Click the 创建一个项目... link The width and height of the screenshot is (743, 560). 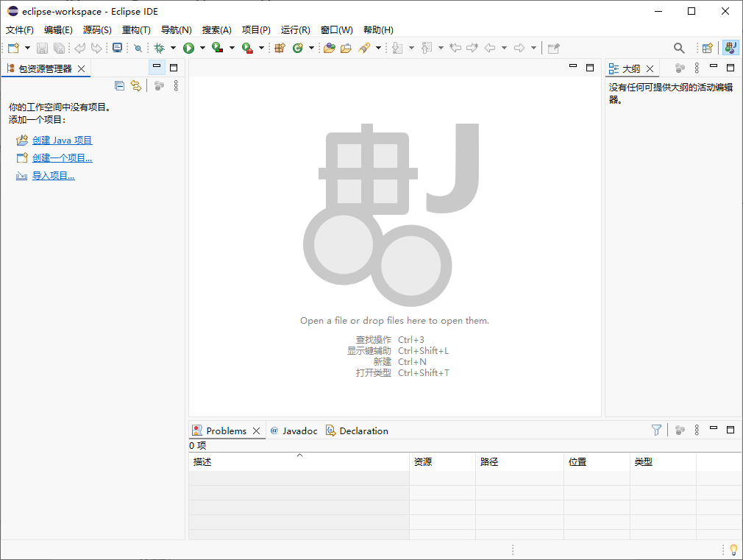(62, 158)
